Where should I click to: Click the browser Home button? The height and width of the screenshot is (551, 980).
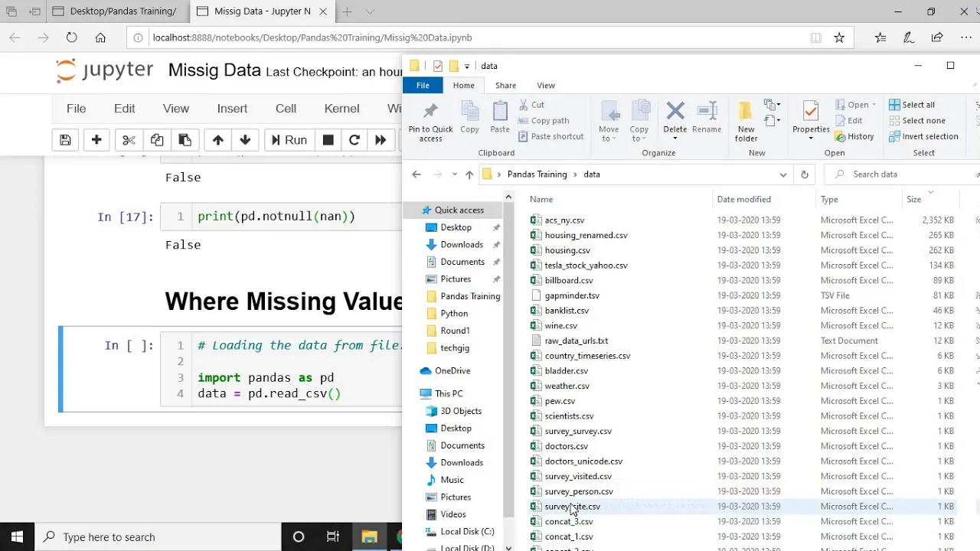pos(100,37)
